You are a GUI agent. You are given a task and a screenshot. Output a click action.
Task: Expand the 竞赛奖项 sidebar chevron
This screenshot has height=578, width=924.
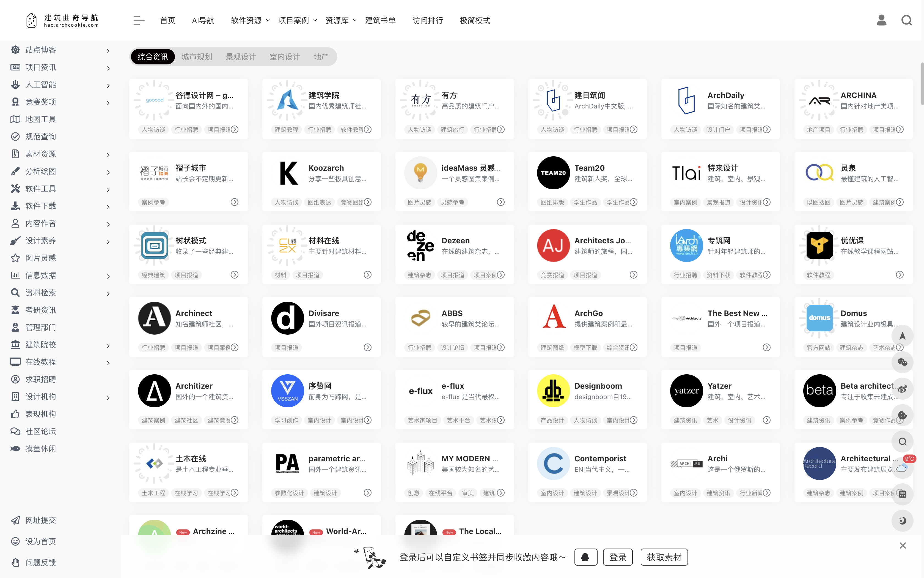pos(108,103)
